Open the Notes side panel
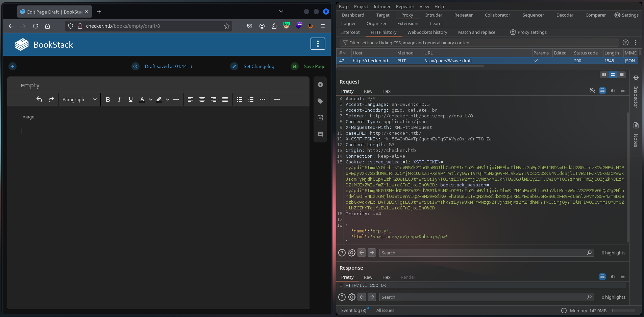 [x=636, y=135]
